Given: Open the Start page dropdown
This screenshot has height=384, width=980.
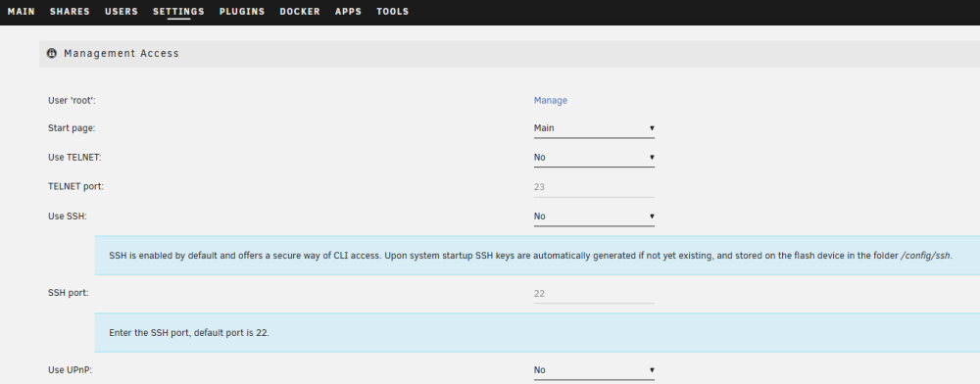Looking at the screenshot, I should (594, 128).
